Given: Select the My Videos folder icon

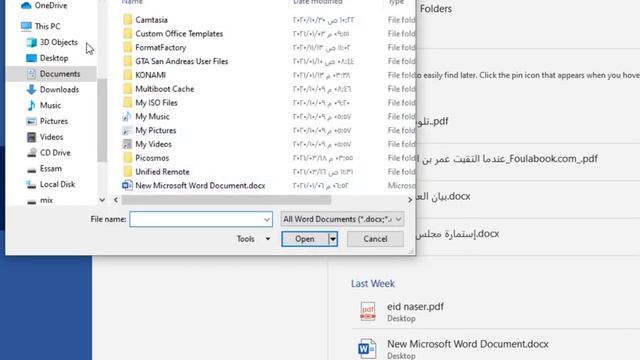Looking at the screenshot, I should pos(127,144).
